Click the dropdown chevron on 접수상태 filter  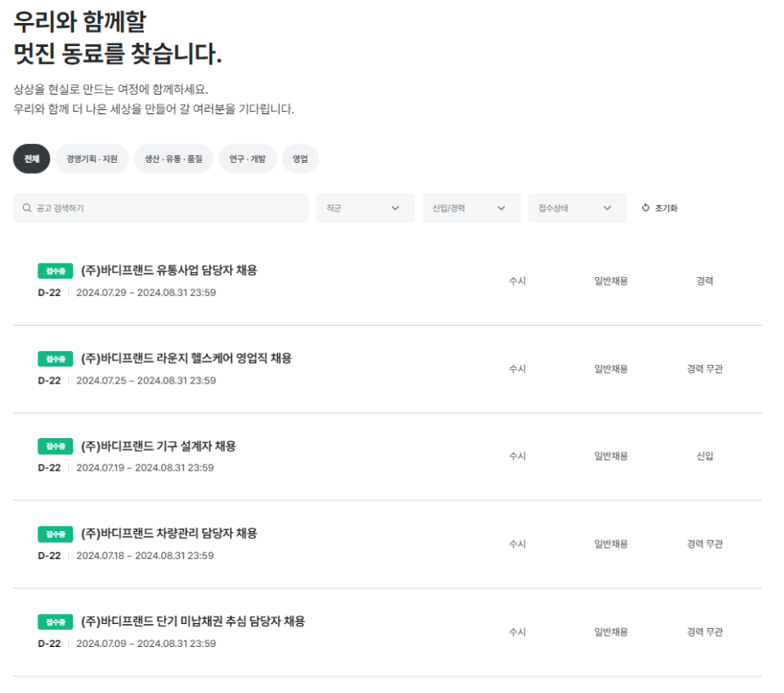click(607, 207)
